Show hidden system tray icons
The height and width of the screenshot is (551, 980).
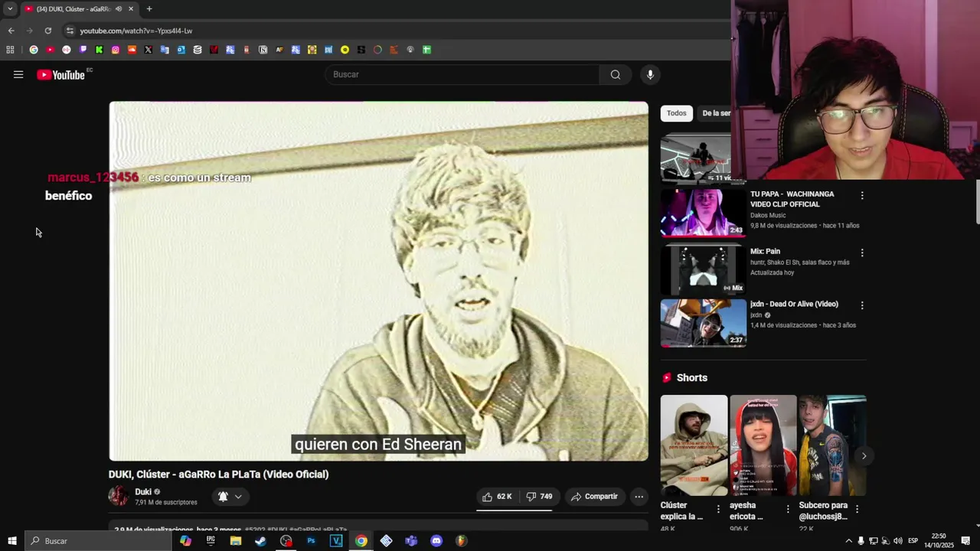[x=848, y=541]
